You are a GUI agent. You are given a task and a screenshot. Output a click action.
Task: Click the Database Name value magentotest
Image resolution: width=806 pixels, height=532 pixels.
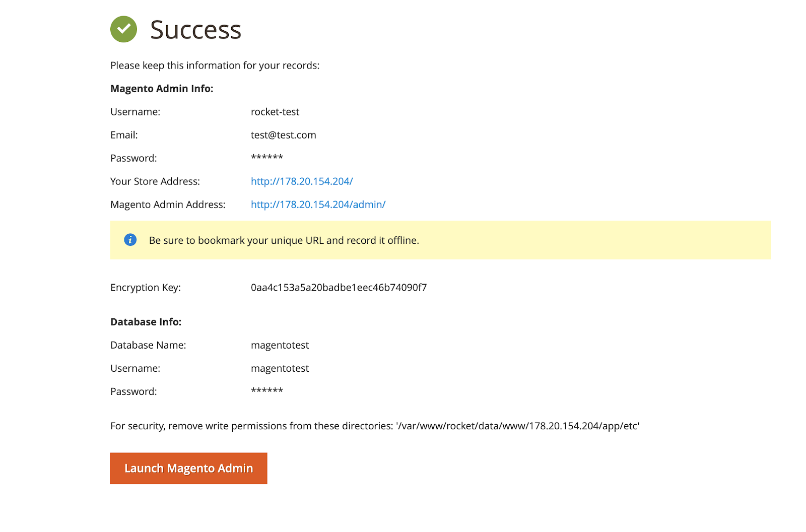280,345
